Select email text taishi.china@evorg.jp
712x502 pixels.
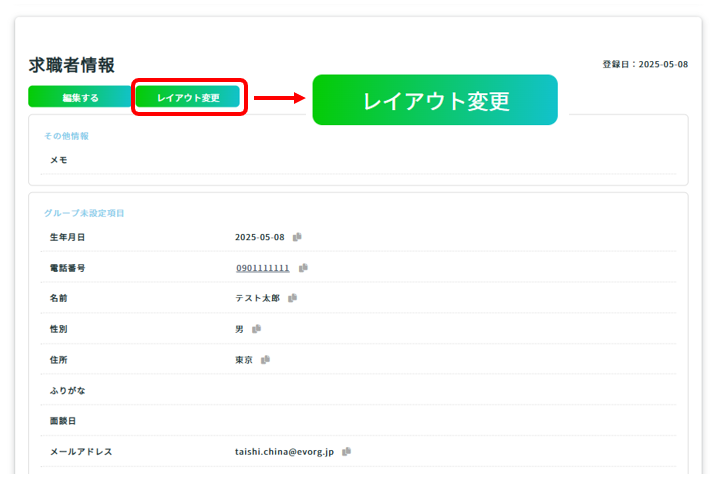(284, 452)
